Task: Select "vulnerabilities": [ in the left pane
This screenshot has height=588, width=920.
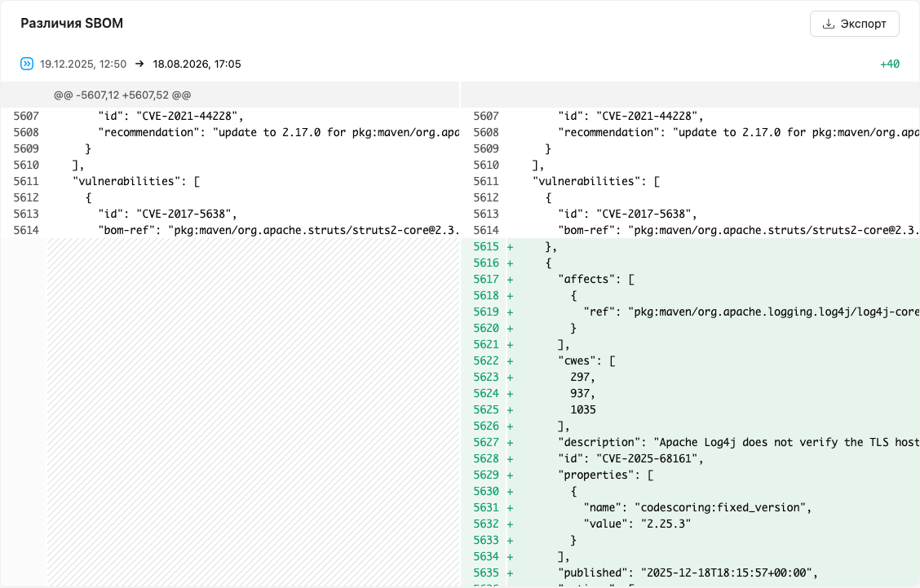Action: coord(136,181)
